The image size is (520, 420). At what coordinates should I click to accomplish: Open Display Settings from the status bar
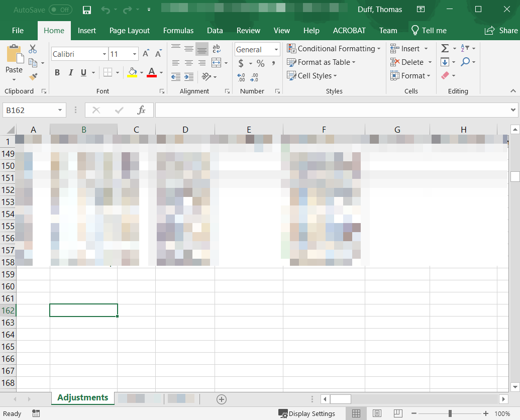click(307, 413)
